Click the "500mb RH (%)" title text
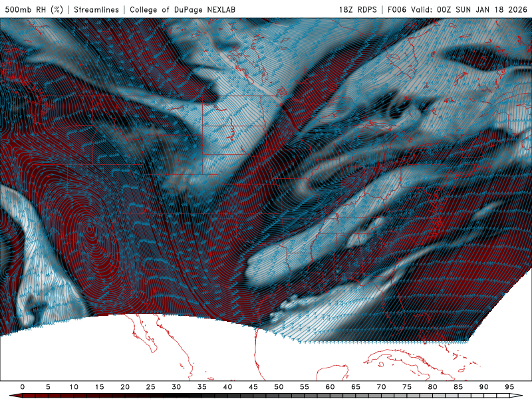This screenshot has height=399, width=532. click(x=34, y=9)
